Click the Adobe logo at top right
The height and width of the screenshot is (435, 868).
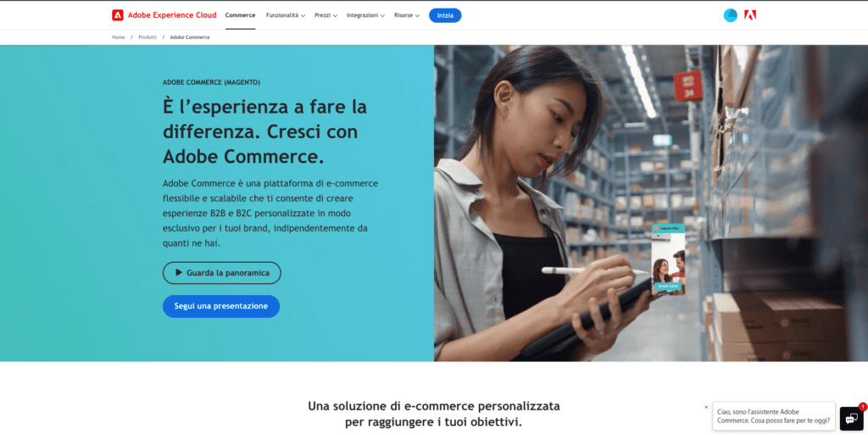point(750,15)
